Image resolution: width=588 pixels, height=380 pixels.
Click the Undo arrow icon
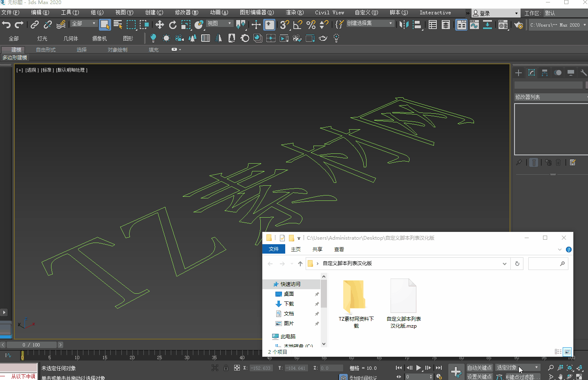7,25
